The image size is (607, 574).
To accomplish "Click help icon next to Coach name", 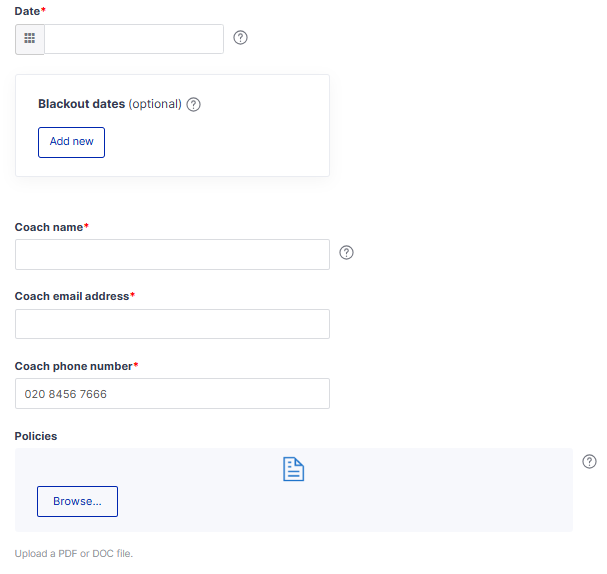I will pos(347,252).
